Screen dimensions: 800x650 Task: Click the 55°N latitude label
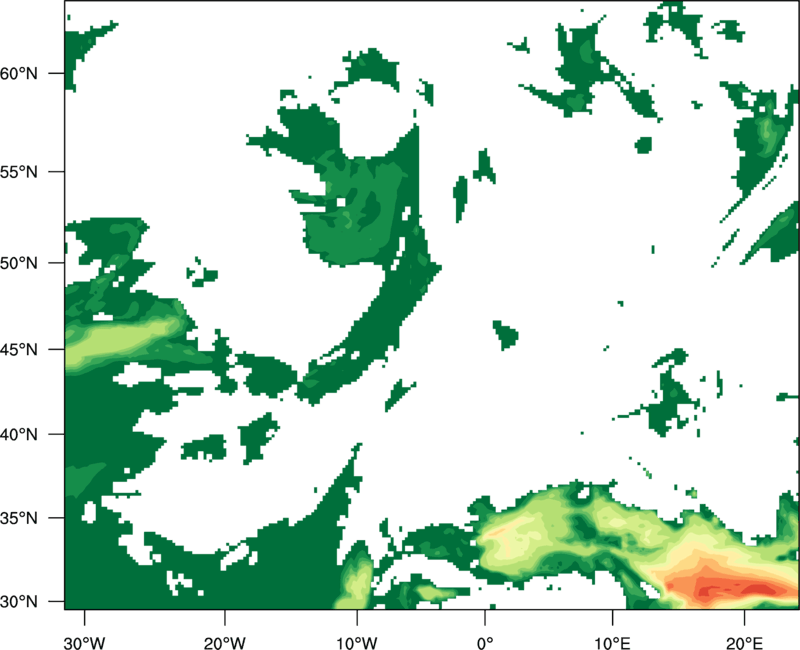tap(19, 172)
